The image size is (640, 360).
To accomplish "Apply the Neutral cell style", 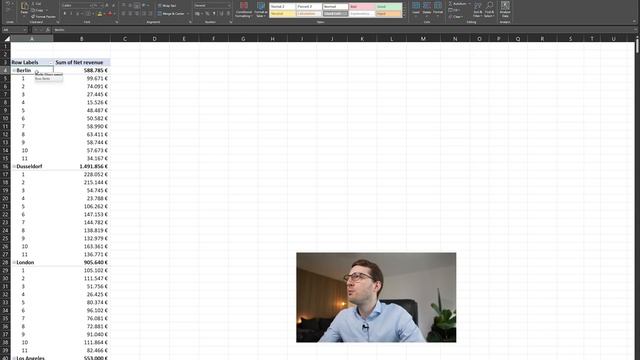I will click(x=282, y=13).
